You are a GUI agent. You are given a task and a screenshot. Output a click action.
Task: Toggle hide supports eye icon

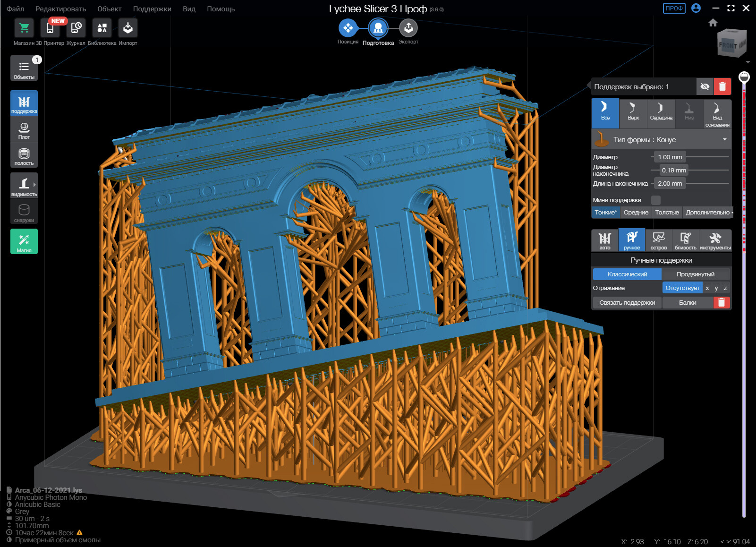pos(705,86)
